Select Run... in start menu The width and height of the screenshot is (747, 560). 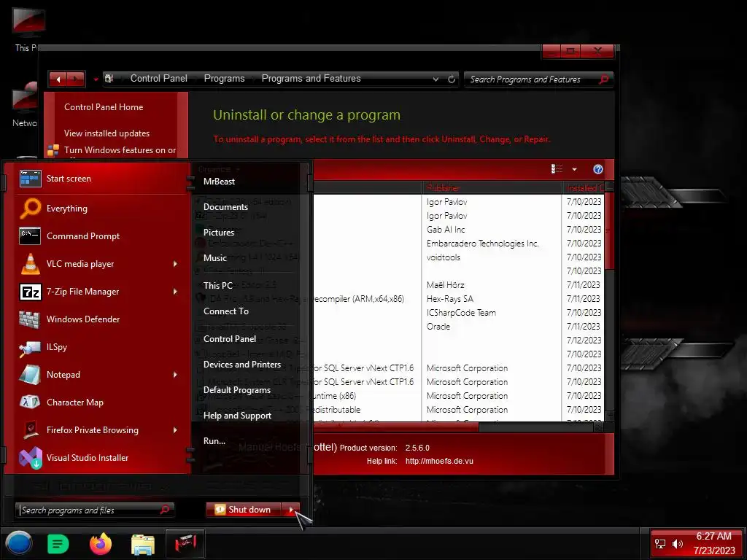tap(214, 441)
